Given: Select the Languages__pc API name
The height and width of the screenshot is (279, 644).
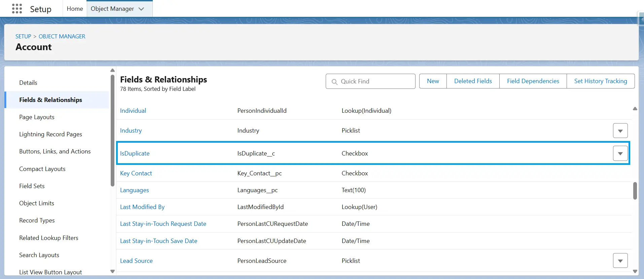Looking at the screenshot, I should 257,190.
